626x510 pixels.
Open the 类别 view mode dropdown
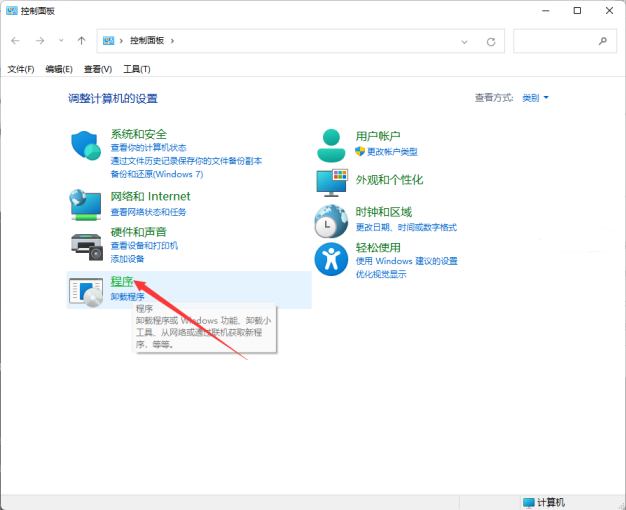click(535, 98)
